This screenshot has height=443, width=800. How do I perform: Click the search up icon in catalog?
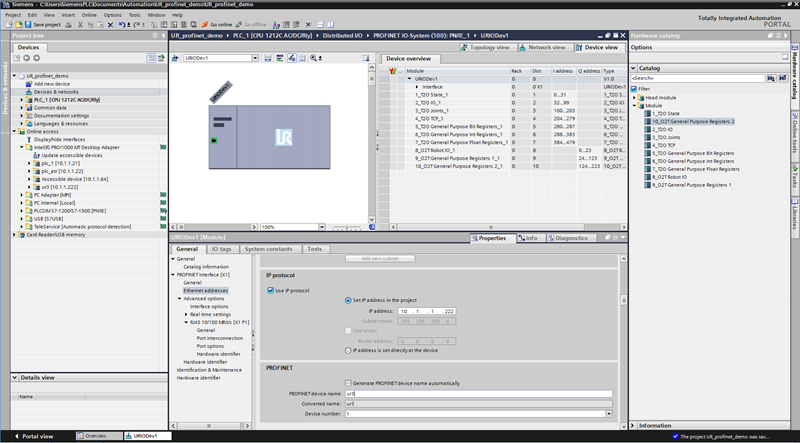click(x=783, y=78)
